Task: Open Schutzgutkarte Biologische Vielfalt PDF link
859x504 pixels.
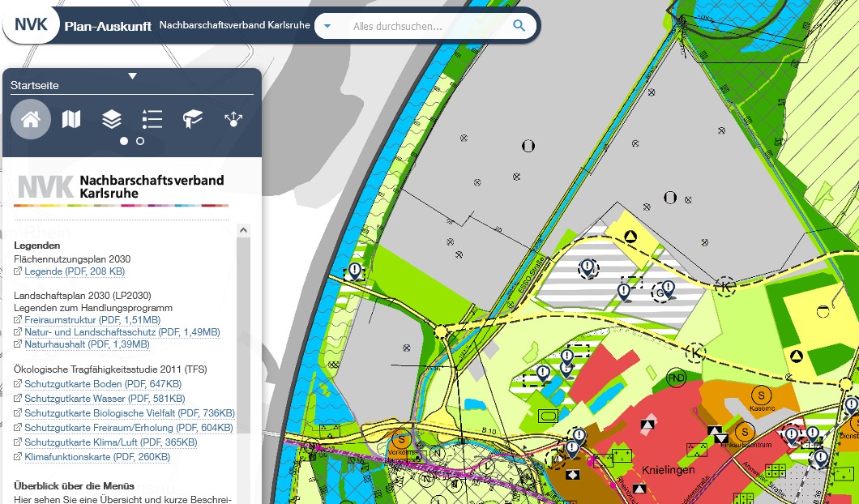Action: pos(130,413)
